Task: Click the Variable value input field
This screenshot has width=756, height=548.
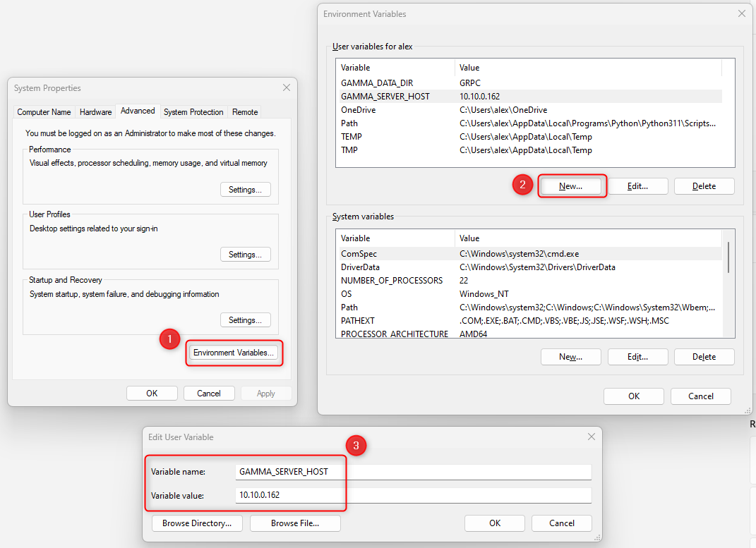Action: click(413, 496)
